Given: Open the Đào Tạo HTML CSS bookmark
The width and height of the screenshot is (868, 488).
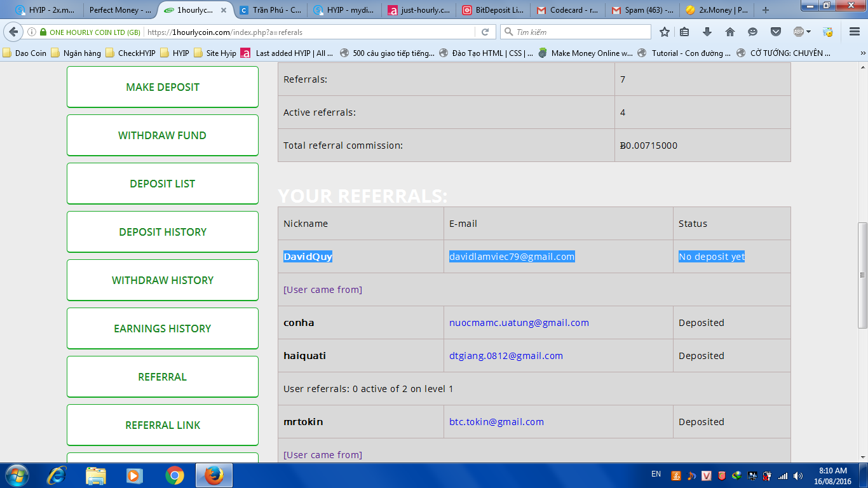Looking at the screenshot, I should [486, 53].
